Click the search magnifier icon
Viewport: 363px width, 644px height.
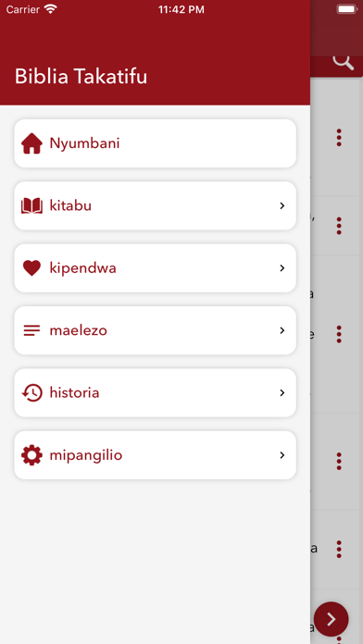coord(343,62)
